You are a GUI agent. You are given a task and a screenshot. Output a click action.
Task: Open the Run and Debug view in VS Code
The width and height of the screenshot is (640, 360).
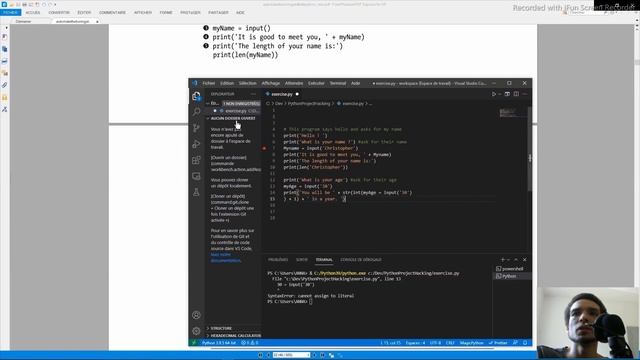[x=196, y=144]
